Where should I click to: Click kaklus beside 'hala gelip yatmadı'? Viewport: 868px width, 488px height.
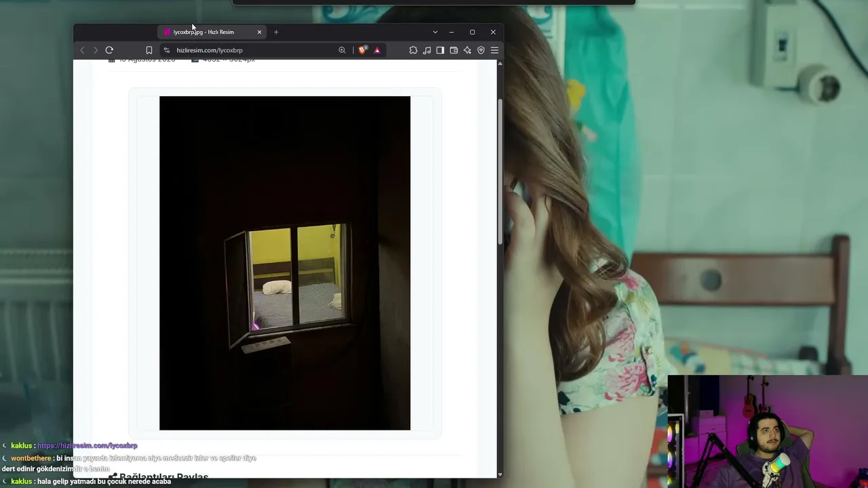pos(21,481)
